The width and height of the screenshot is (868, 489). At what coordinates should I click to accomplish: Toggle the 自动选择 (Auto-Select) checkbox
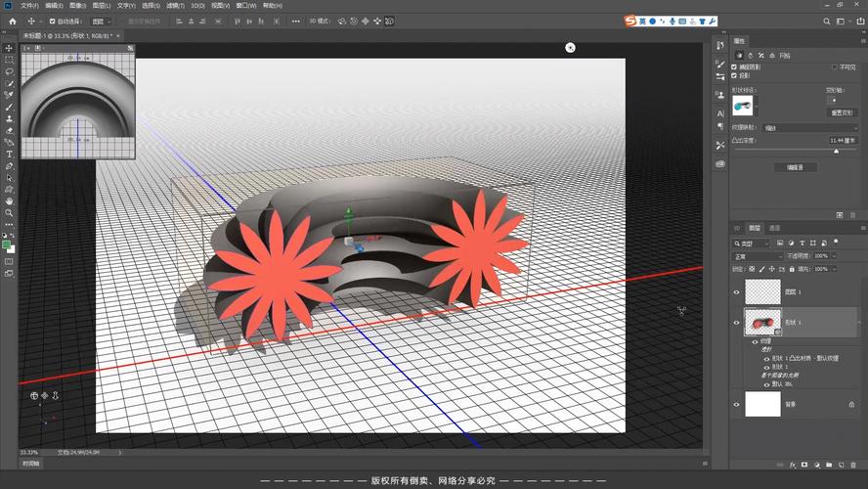coord(52,21)
